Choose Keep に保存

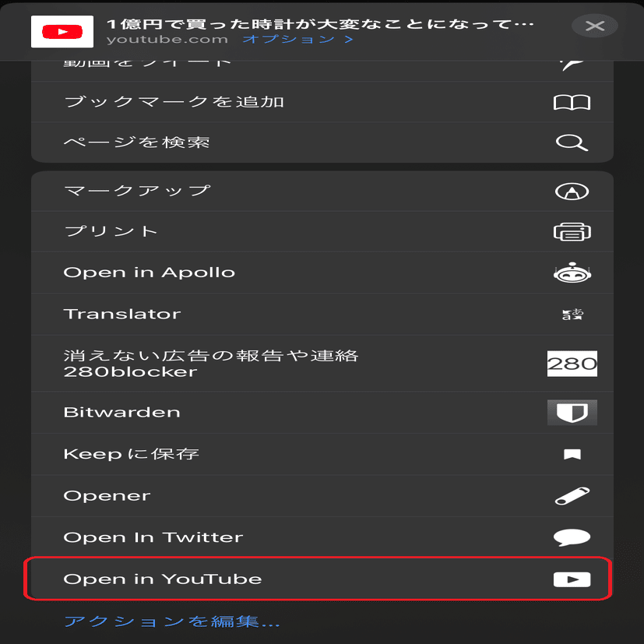322,454
